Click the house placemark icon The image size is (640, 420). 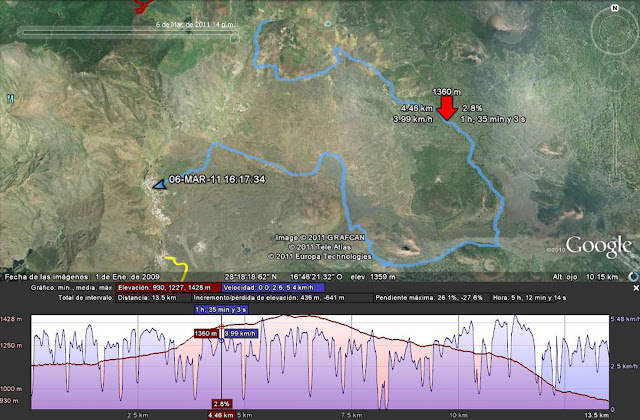coord(328,24)
